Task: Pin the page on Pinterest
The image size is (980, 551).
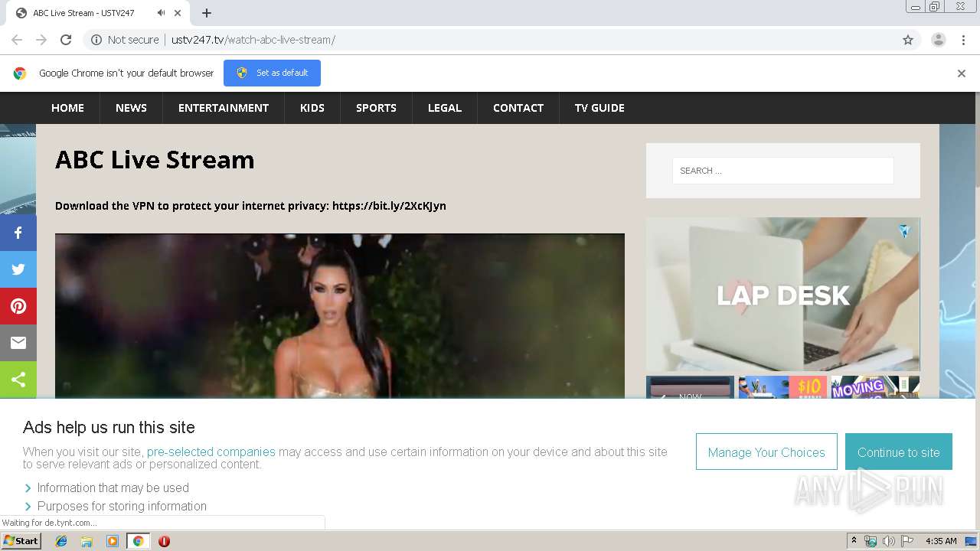Action: (x=18, y=306)
